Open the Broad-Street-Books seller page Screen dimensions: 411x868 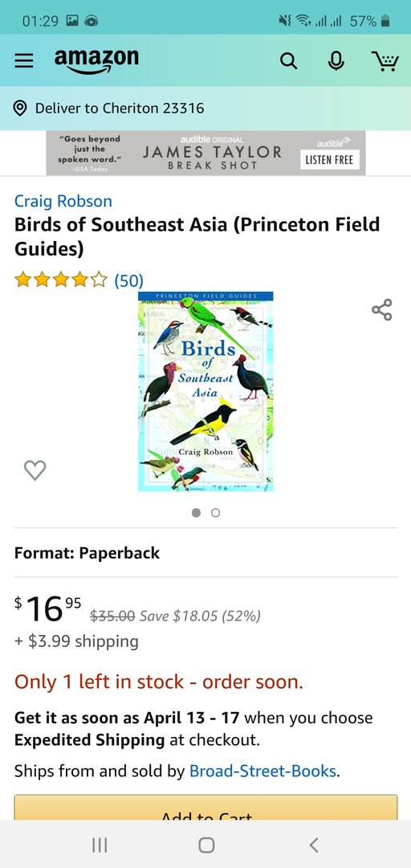pyautogui.click(x=262, y=771)
